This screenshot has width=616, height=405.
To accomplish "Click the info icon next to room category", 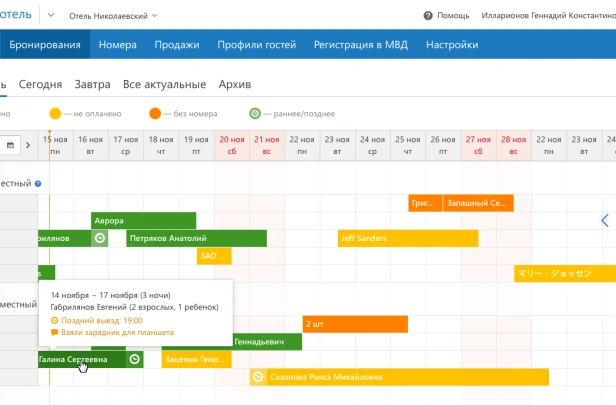I will pos(38,184).
